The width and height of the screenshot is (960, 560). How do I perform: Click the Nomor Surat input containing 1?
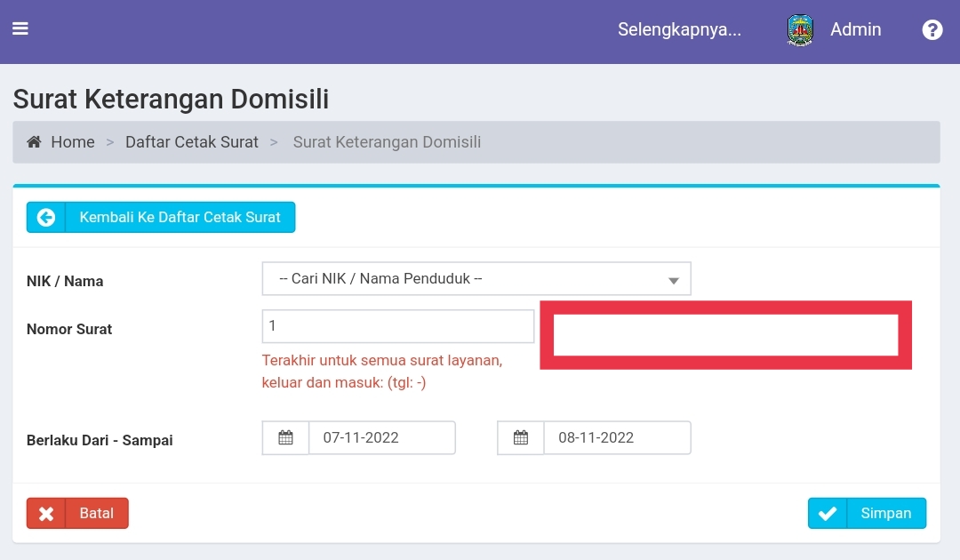(397, 325)
